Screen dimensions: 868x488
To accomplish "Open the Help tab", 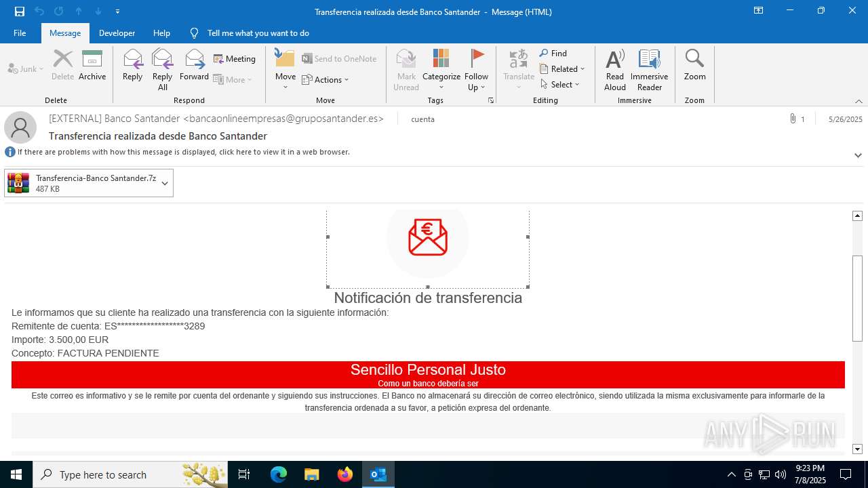I will click(161, 33).
